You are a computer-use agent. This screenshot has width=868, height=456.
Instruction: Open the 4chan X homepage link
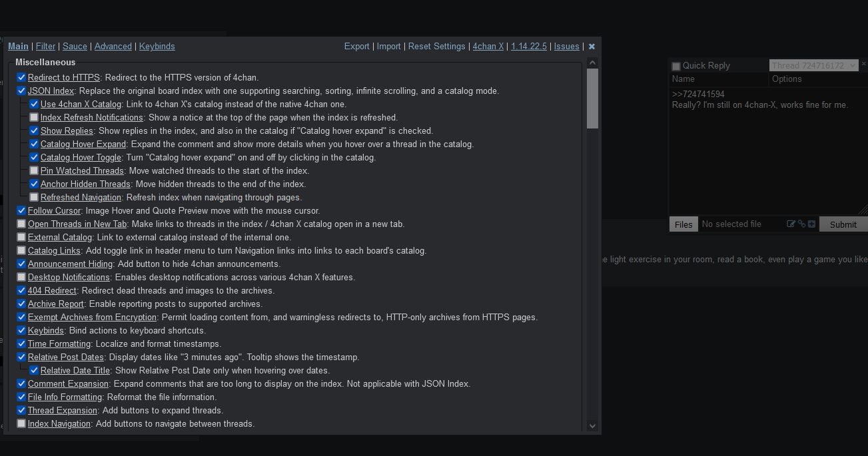[488, 47]
